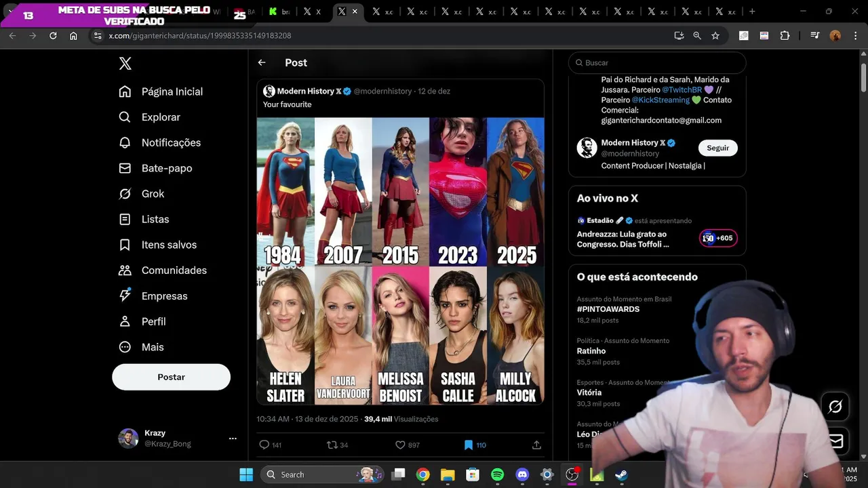This screenshot has height=488, width=868.
Task: Open File Explorer from the taskbar
Action: pos(448,474)
